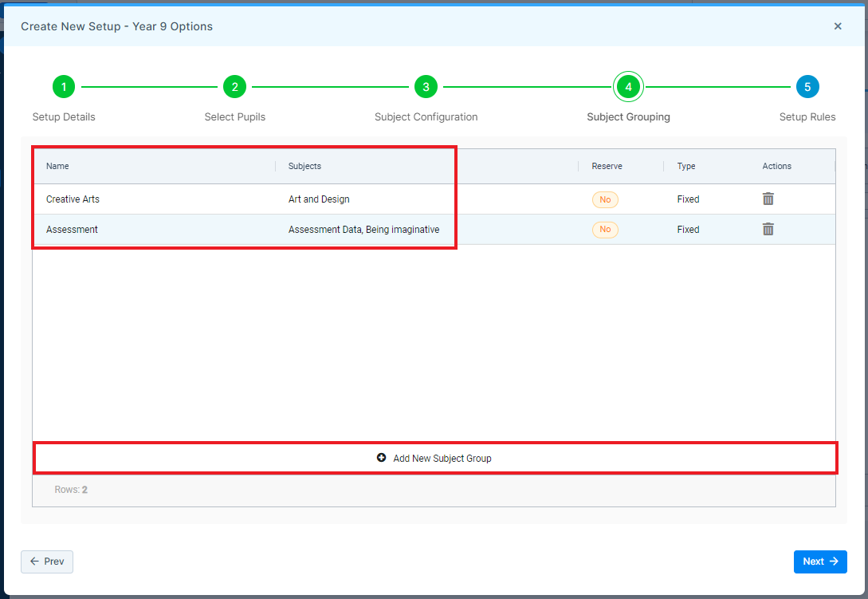Delete the Creative Arts subject group
This screenshot has height=599, width=868.
point(768,199)
